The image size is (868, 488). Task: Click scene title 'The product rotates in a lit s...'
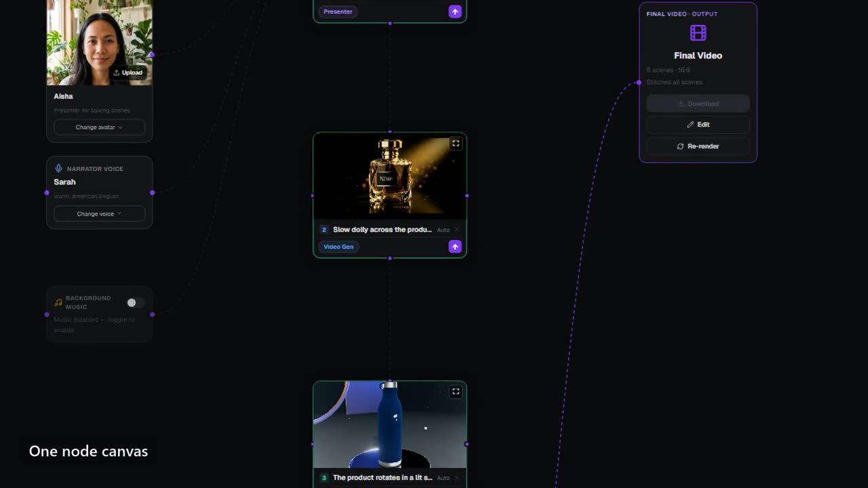coord(382,478)
